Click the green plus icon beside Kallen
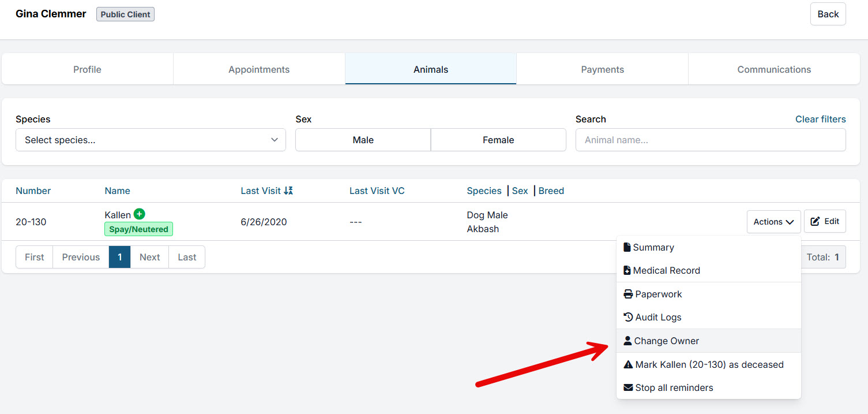 [139, 214]
